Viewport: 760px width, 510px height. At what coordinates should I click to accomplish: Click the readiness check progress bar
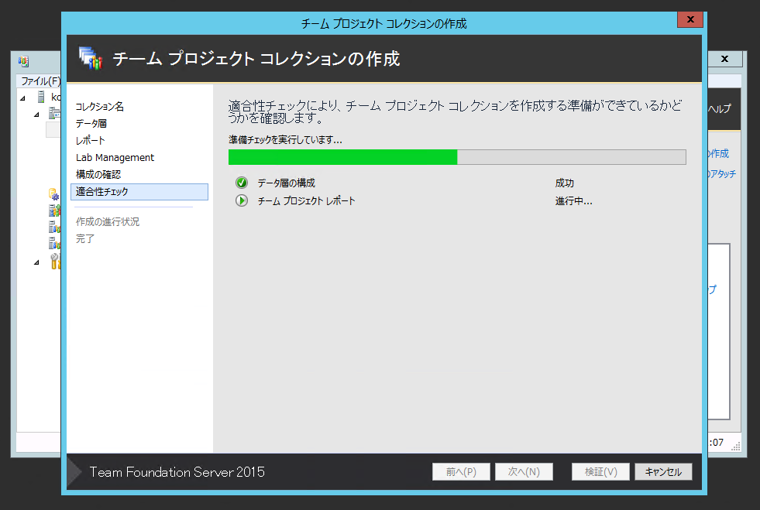pos(457,157)
